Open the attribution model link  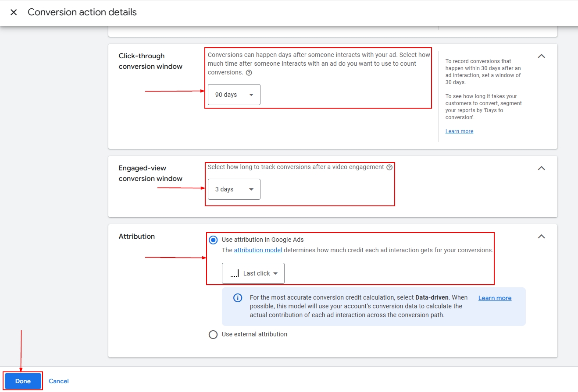(258, 250)
